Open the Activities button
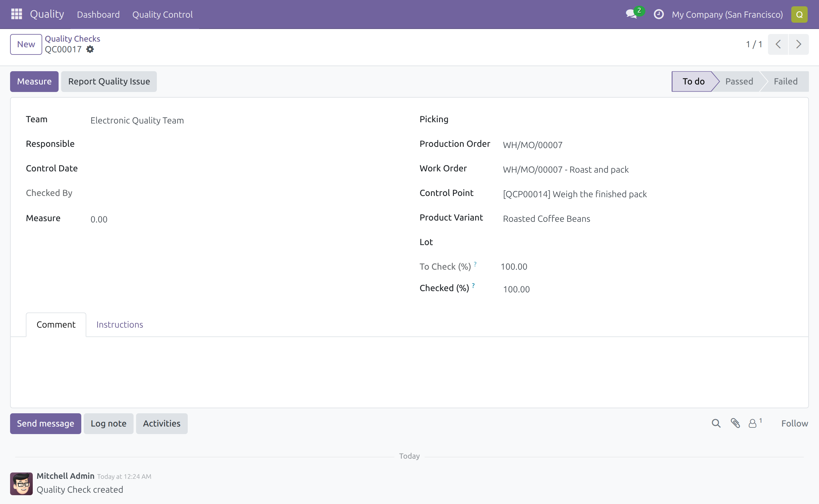Image resolution: width=819 pixels, height=504 pixels. click(x=162, y=423)
